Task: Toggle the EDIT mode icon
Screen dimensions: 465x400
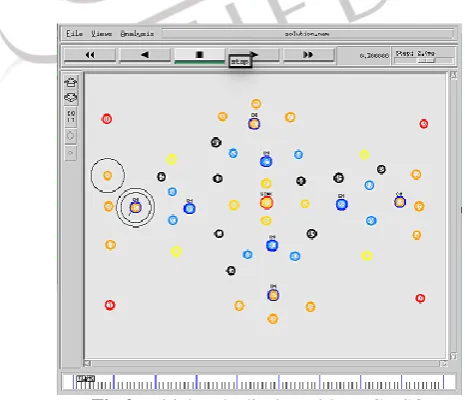Action: [71, 116]
